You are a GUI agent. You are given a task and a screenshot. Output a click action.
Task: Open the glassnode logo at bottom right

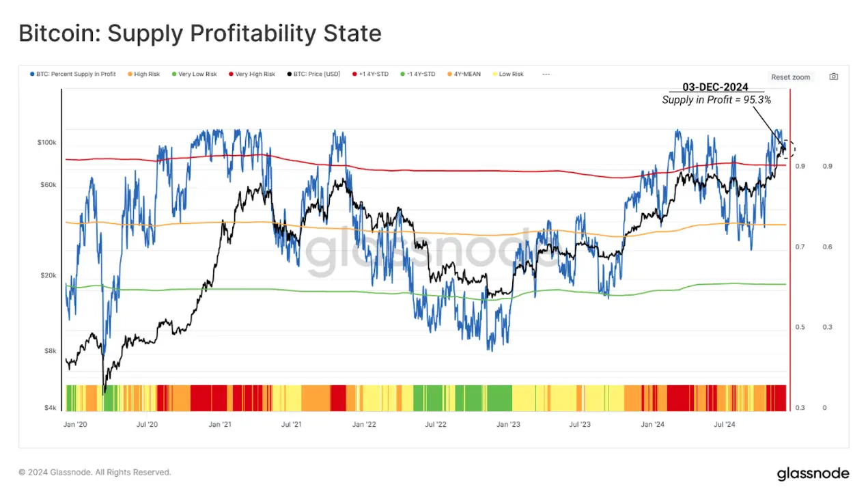[813, 473]
